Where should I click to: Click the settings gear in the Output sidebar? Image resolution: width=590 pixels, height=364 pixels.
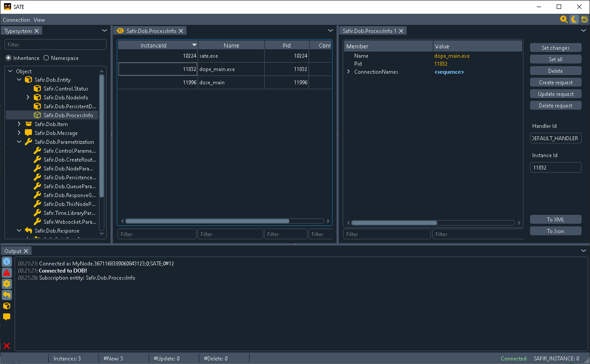point(6,284)
